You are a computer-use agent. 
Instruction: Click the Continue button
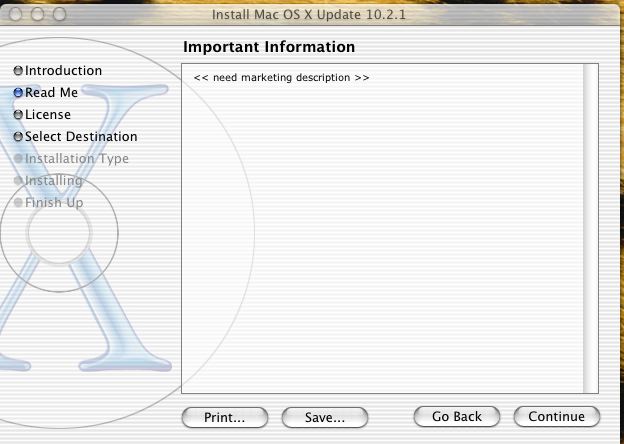556,417
